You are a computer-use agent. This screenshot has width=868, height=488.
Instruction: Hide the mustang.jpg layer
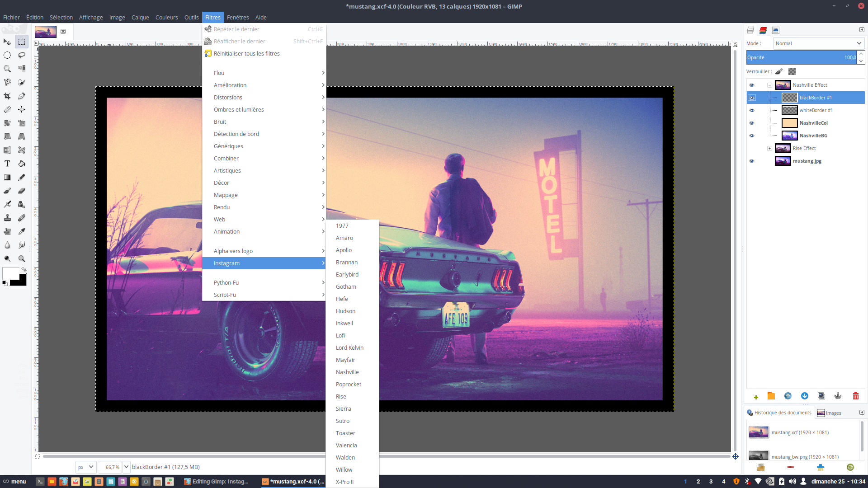pos(753,161)
